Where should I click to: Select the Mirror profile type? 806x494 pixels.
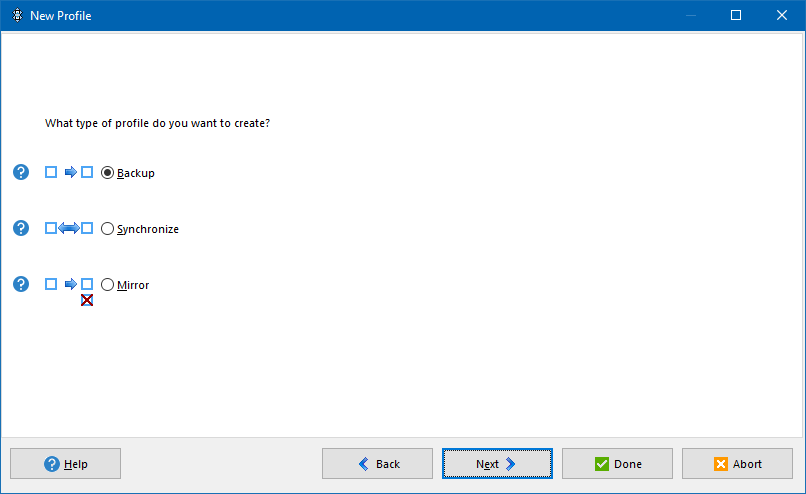point(108,284)
